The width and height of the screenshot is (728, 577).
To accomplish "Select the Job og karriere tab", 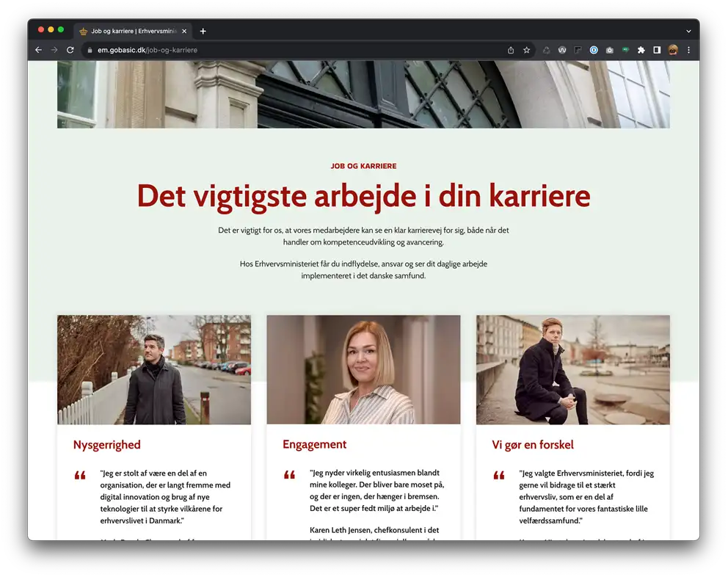I will click(x=132, y=31).
